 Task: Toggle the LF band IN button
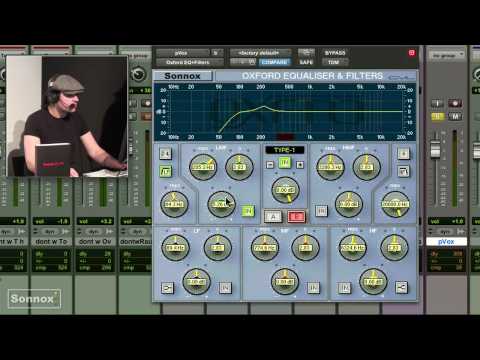click(225, 288)
